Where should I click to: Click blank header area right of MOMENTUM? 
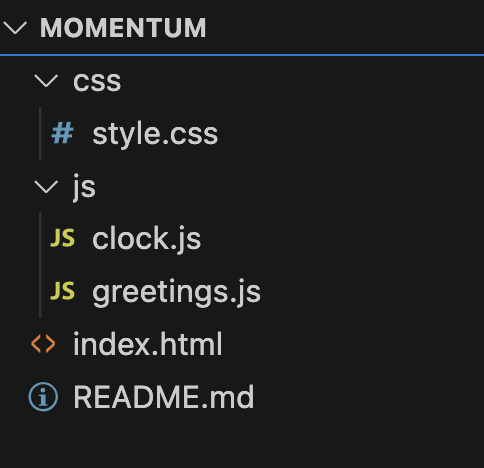(343, 27)
